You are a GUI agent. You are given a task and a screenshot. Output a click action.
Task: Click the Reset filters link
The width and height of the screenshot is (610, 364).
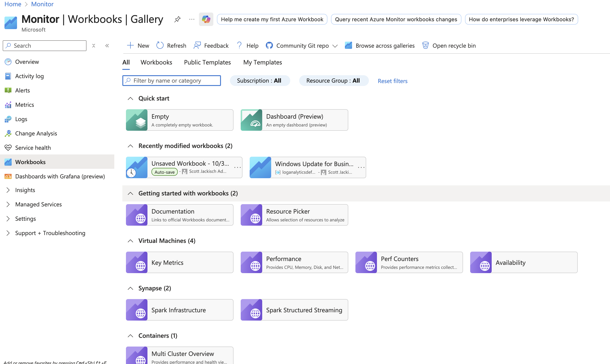pyautogui.click(x=392, y=81)
